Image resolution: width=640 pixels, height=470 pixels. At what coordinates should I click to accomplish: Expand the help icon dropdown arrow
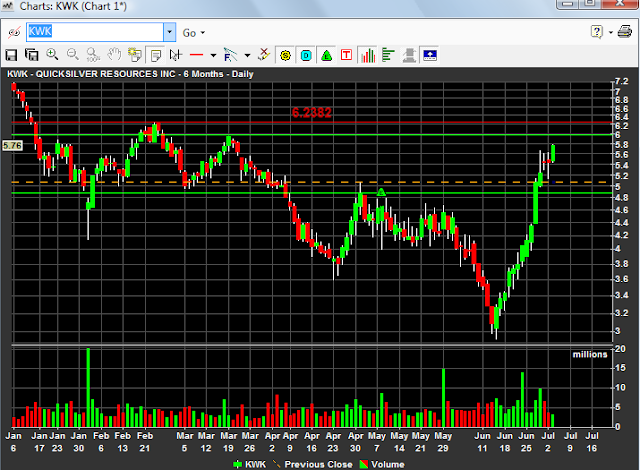[611, 32]
